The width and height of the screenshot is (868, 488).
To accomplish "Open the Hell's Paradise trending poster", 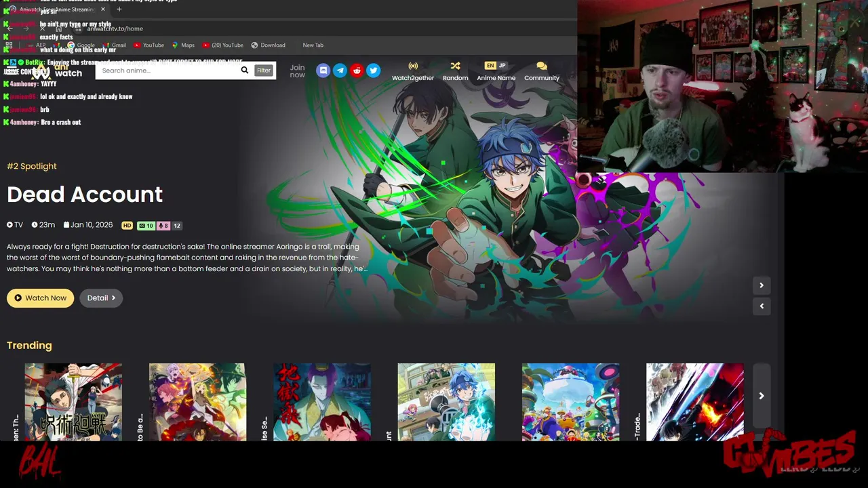I will pyautogui.click(x=322, y=402).
